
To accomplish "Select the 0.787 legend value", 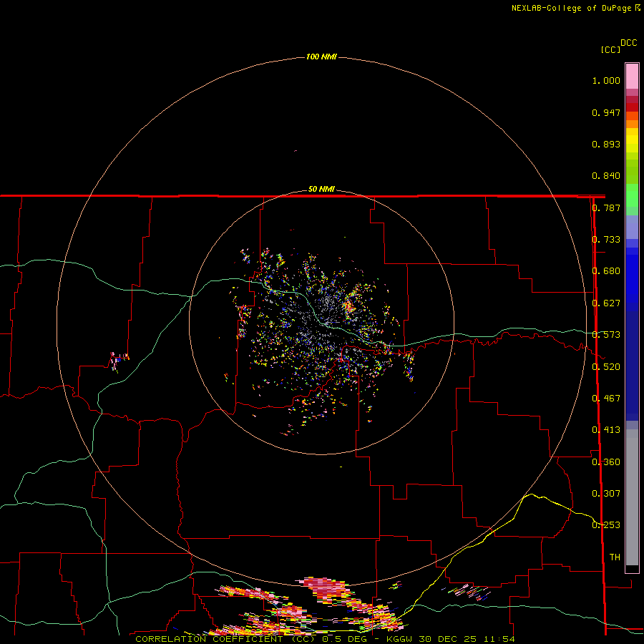I will click(606, 208).
